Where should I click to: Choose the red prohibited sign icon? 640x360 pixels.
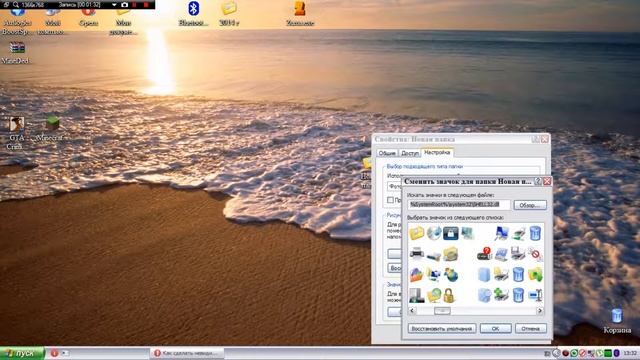[535, 254]
